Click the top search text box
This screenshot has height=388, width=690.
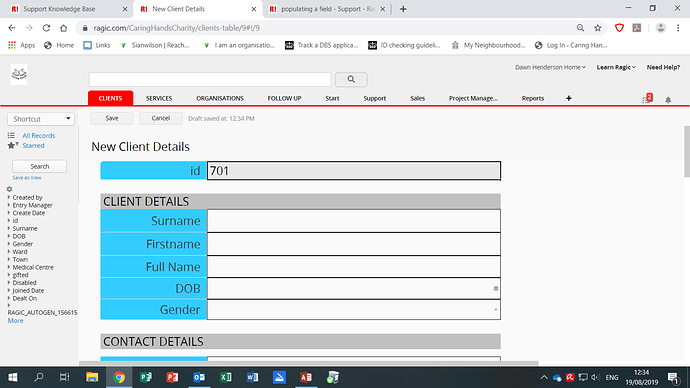[x=210, y=79]
